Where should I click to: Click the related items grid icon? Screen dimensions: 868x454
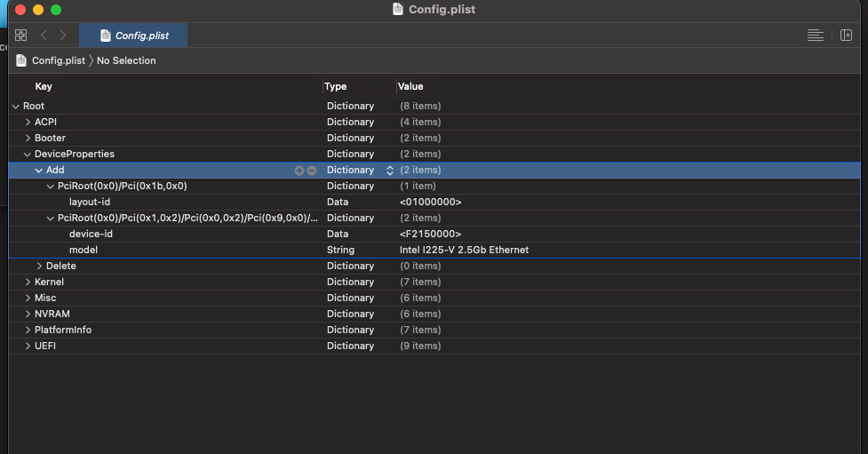21,36
